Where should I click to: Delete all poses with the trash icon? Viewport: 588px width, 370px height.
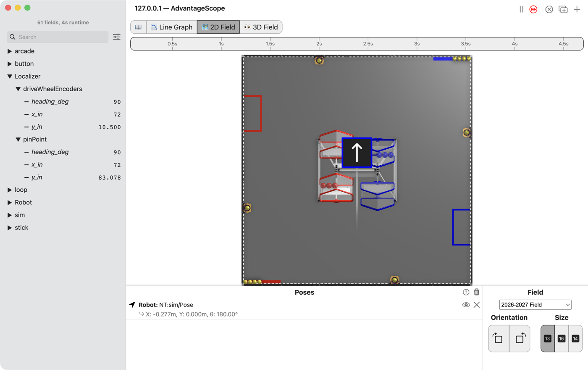coord(477,292)
